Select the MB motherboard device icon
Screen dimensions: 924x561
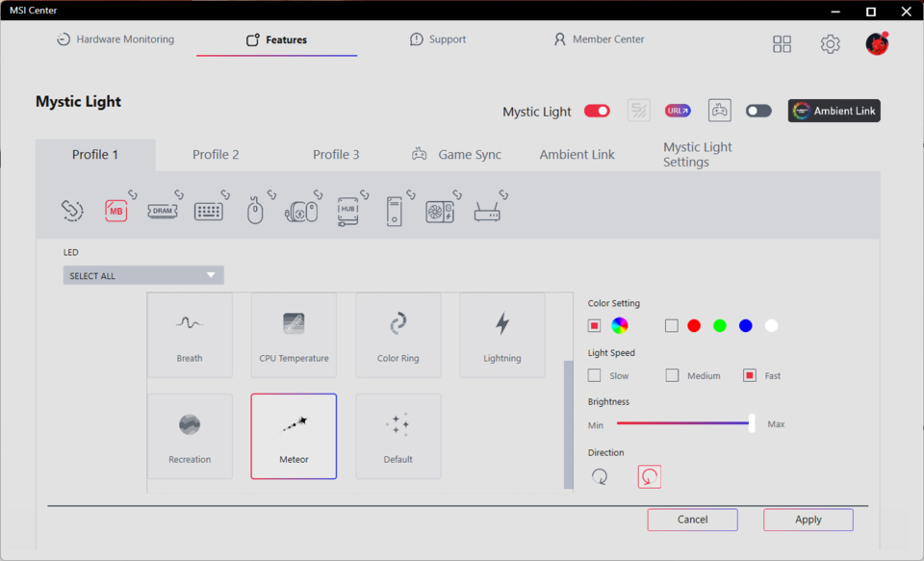(116, 211)
